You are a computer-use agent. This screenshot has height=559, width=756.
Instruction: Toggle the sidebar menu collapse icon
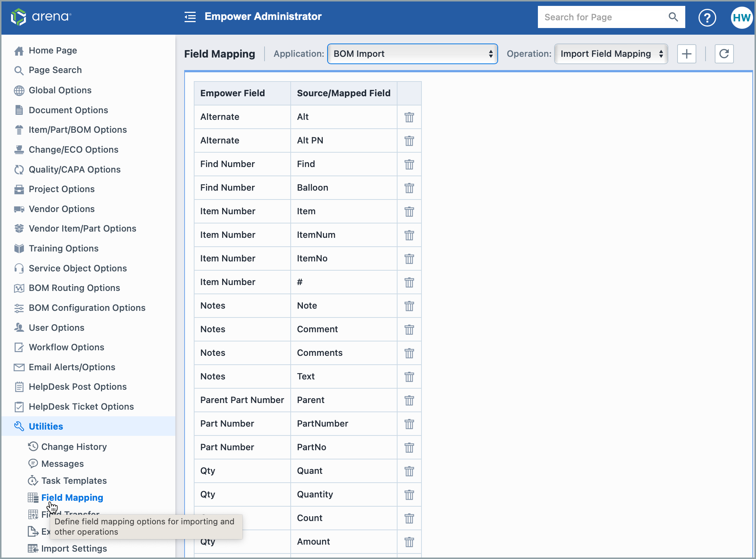coord(190,17)
